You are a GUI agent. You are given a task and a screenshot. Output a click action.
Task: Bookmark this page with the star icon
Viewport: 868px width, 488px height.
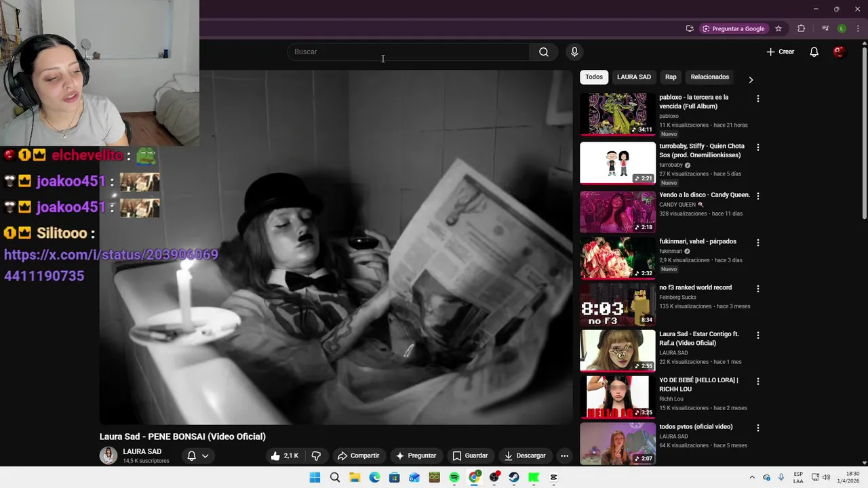tap(778, 28)
